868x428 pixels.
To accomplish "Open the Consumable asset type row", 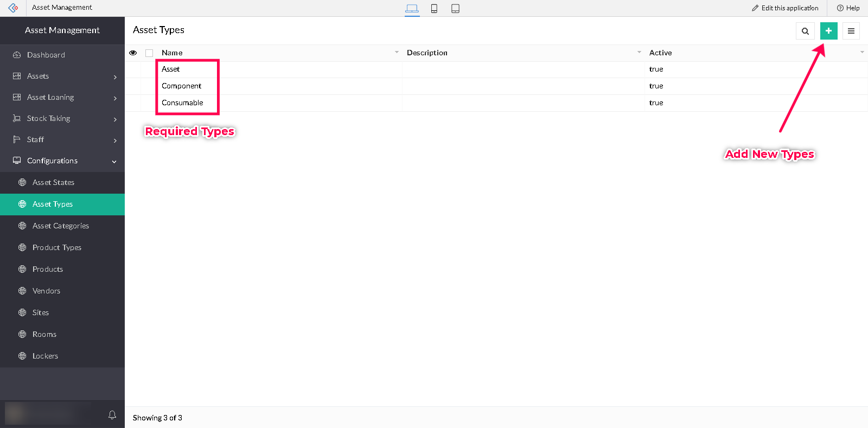I will pos(182,103).
